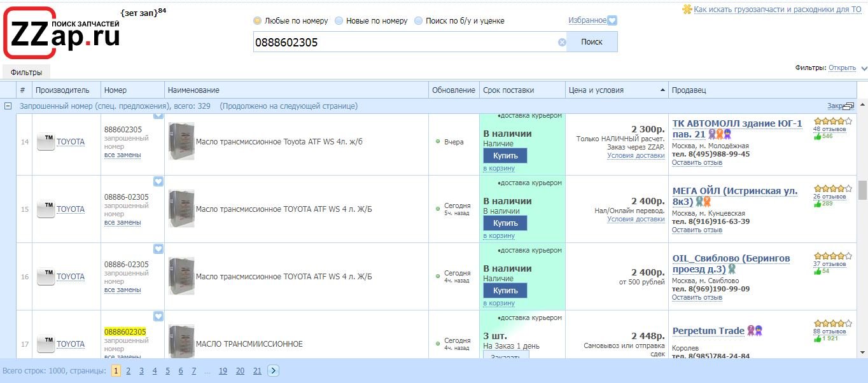Clear the search field with the X icon

[562, 43]
